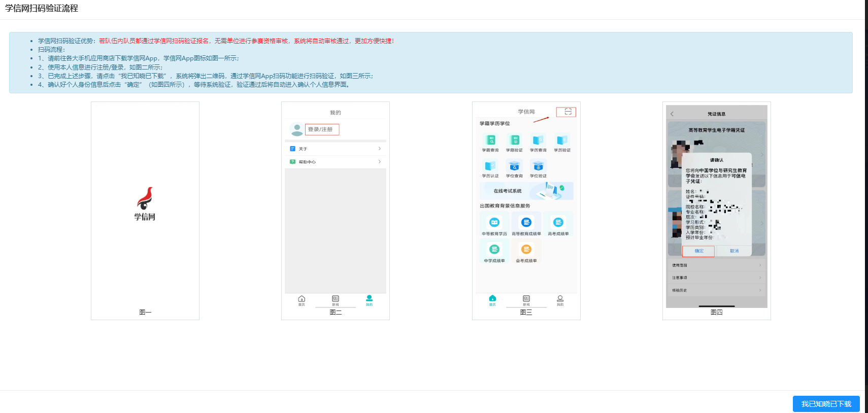Click the 会考成绩单 icon in 图三
This screenshot has width=868, height=413.
[x=526, y=249]
